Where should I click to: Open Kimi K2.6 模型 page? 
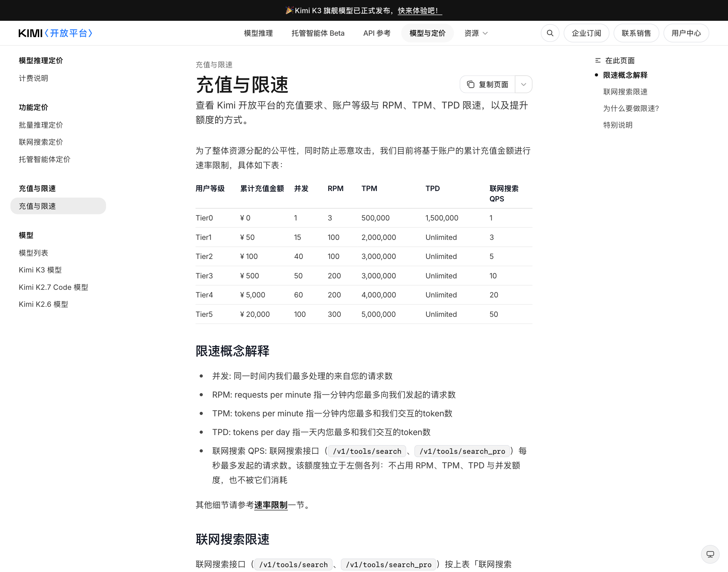[43, 304]
